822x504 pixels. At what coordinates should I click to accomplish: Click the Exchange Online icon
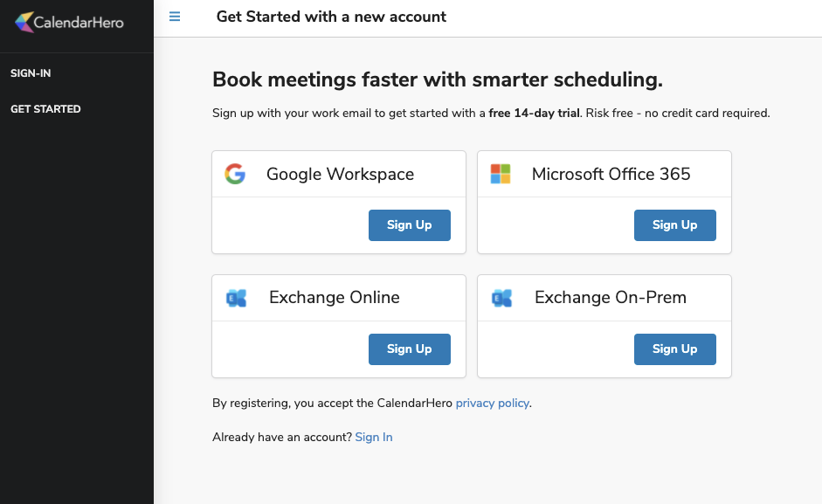tap(236, 298)
